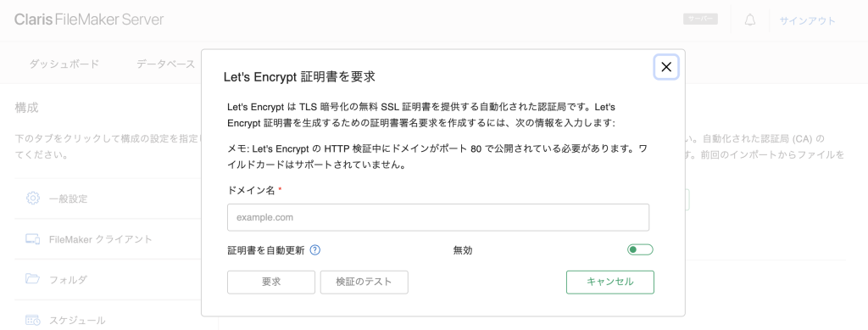Open the データベース tab

click(165, 64)
